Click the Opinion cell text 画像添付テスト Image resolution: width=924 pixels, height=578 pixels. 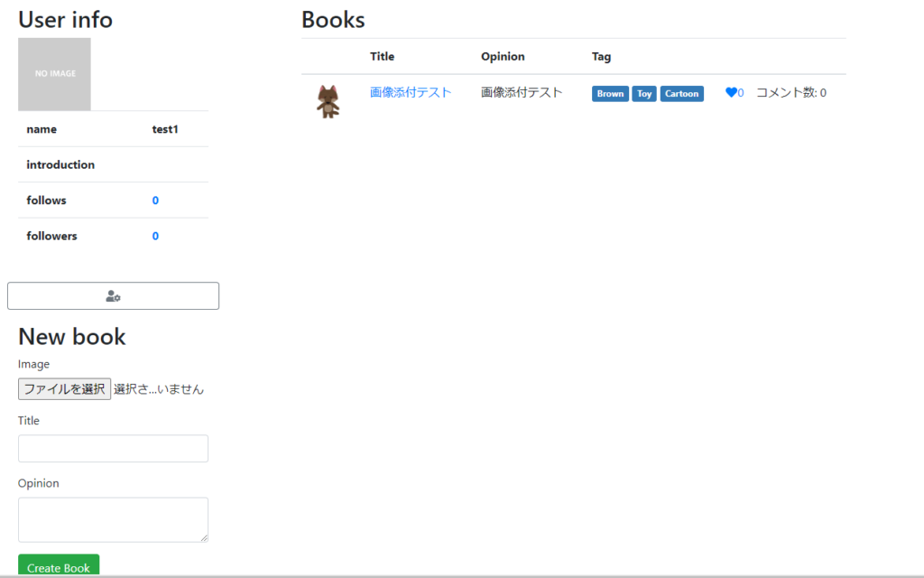pos(522,93)
